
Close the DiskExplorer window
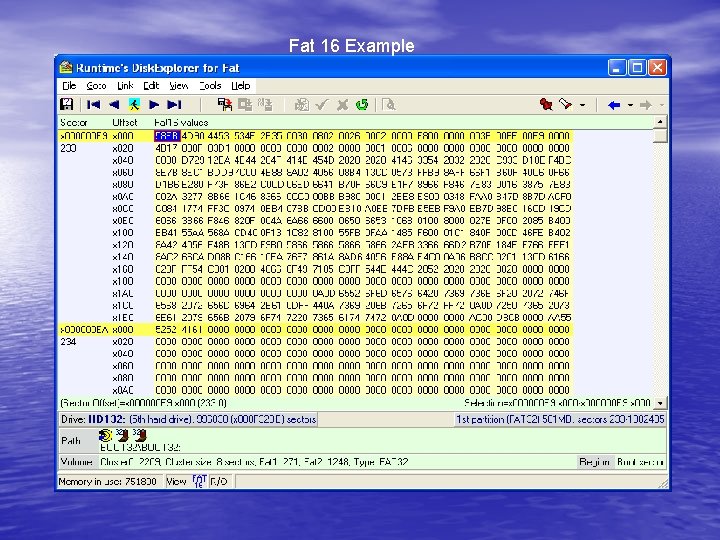(658, 68)
